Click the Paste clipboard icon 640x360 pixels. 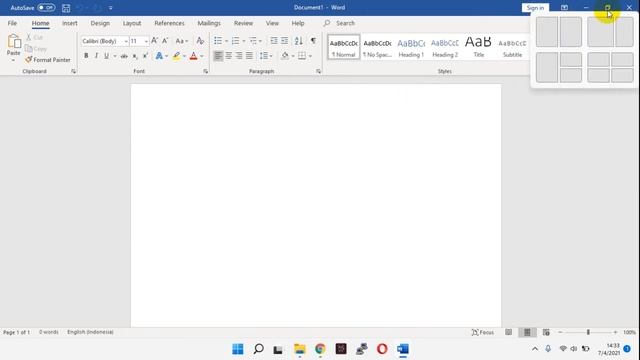point(14,42)
